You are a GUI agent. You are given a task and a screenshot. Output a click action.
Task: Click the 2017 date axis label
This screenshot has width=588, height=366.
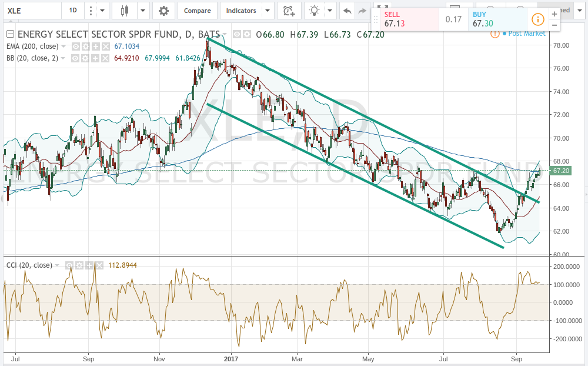coord(231,359)
